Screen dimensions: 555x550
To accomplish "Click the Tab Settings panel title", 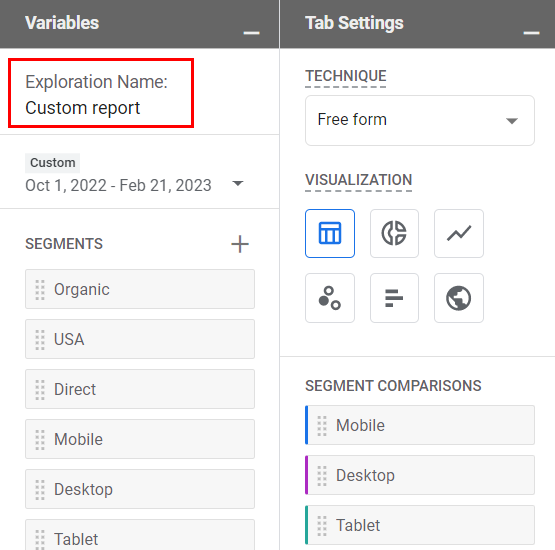I will 354,23.
